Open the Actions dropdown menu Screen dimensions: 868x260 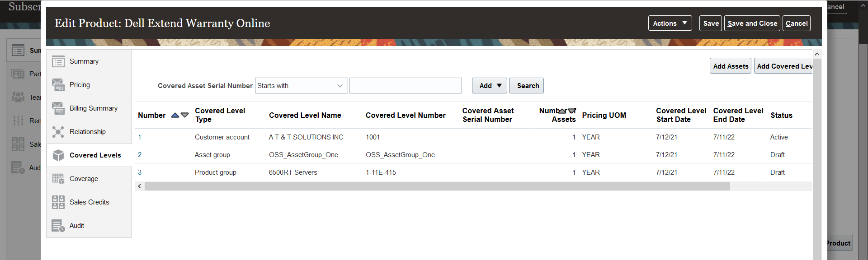point(670,23)
